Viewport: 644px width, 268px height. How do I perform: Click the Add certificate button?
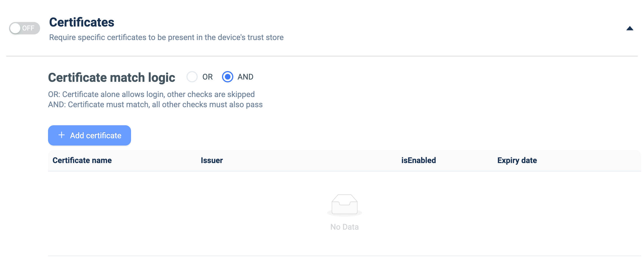[90, 135]
